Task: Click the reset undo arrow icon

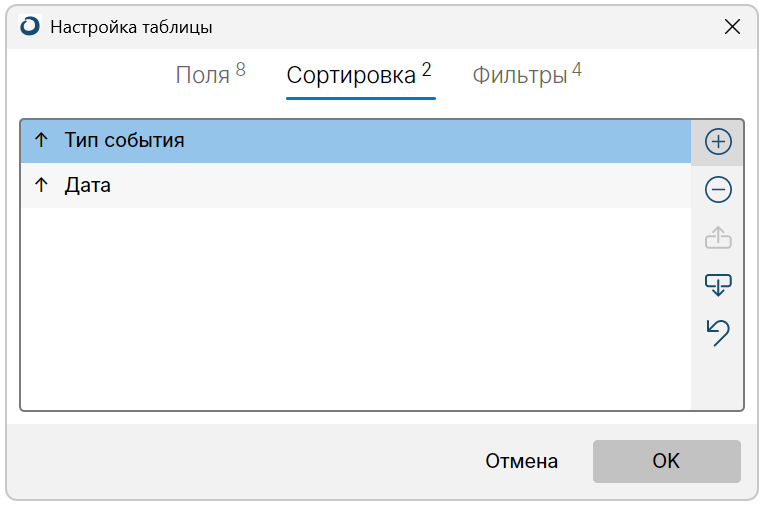Action: coord(718,333)
